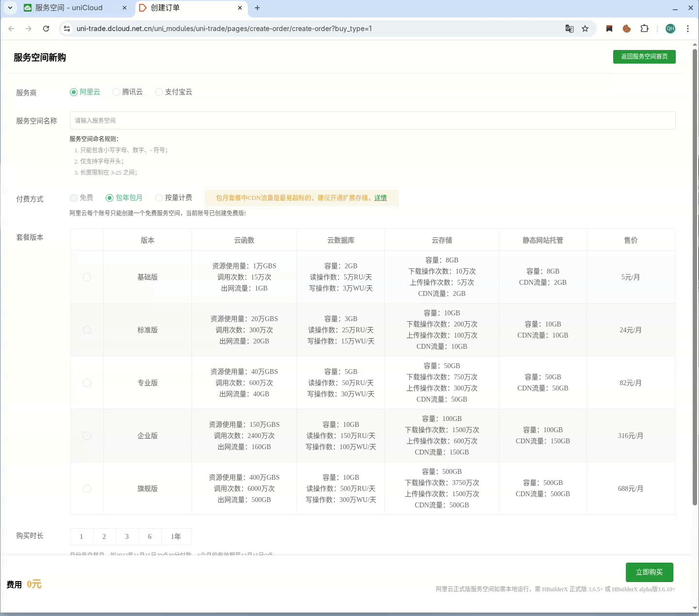Open Chrome three-dot menu

click(687, 29)
